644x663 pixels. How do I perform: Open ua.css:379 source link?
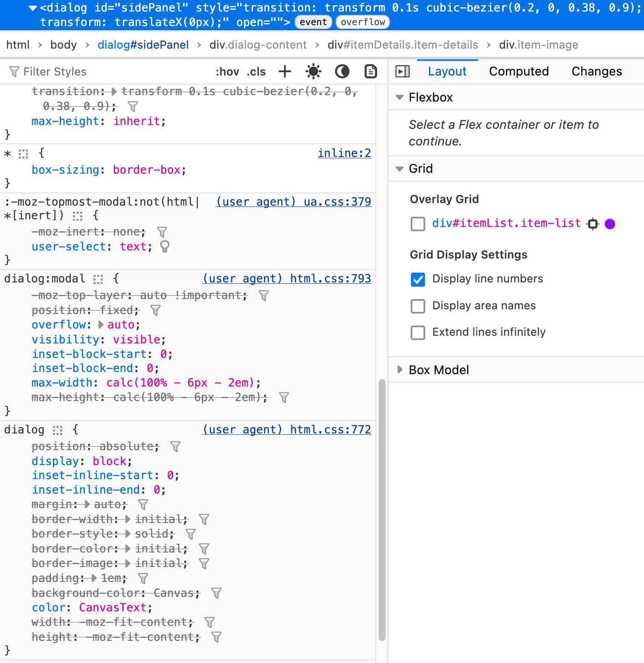pyautogui.click(x=294, y=201)
